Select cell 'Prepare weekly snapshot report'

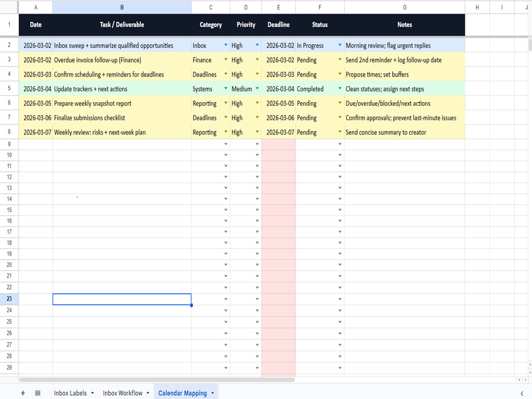coord(122,103)
